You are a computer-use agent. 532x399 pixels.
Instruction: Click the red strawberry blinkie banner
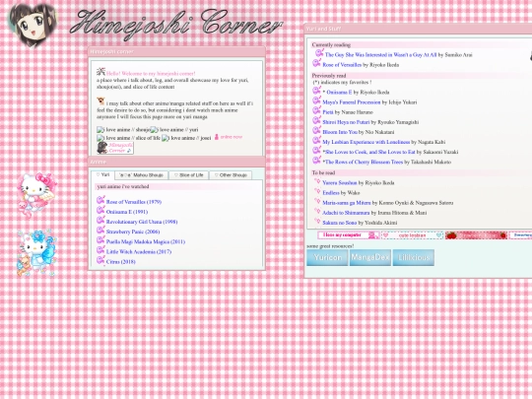[x=476, y=235]
